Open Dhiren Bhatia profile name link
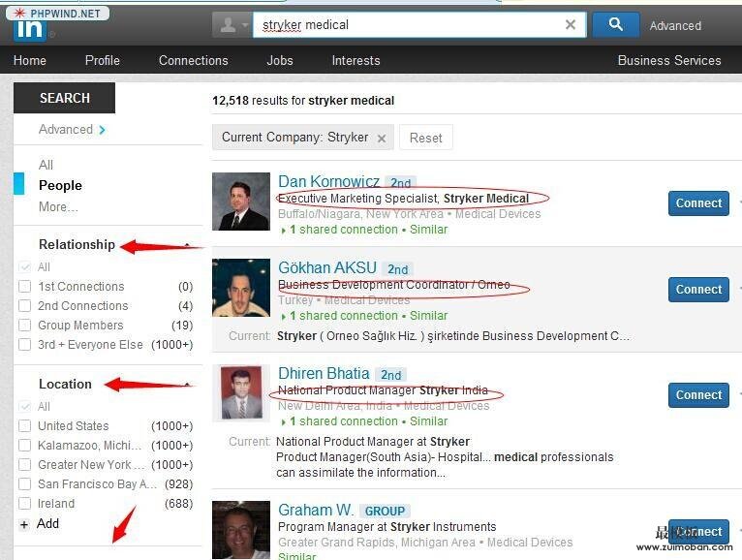This screenshot has height=560, width=742. 324,373
